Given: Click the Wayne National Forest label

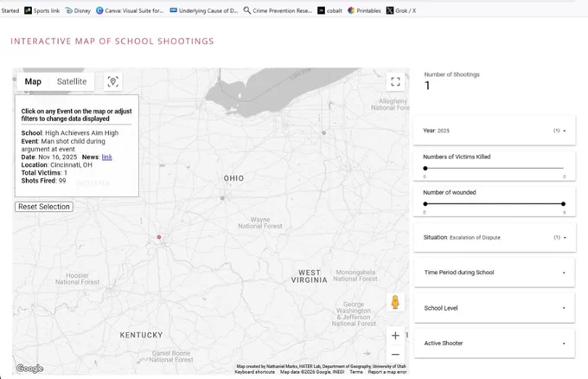Looking at the screenshot, I should (260, 223).
